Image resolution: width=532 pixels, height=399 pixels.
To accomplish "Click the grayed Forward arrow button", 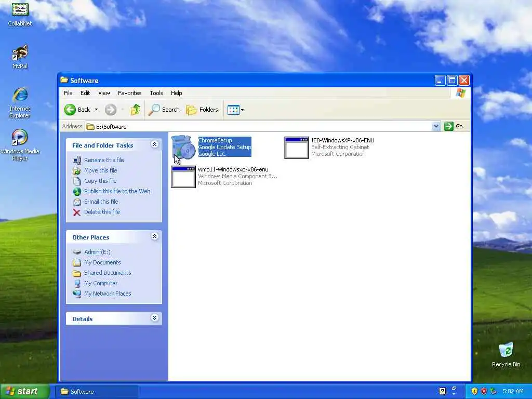I will (111, 110).
